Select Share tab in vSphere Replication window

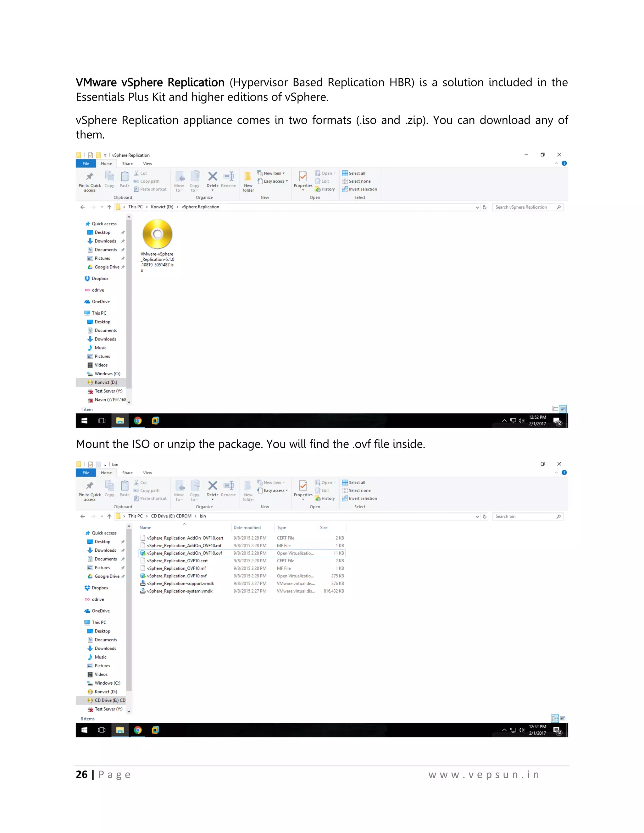[x=127, y=164]
